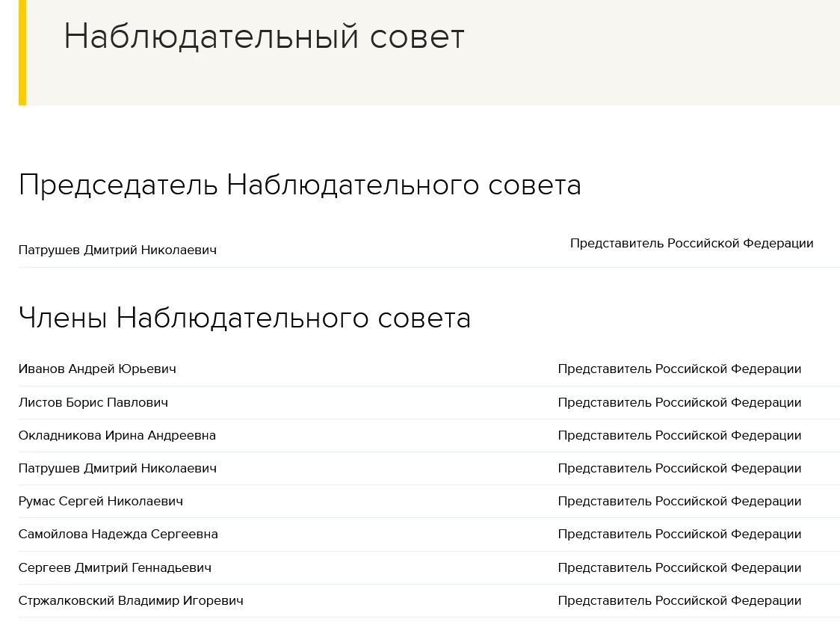Click the role text in the Окладникова row
This screenshot has width=840, height=622.
point(679,435)
